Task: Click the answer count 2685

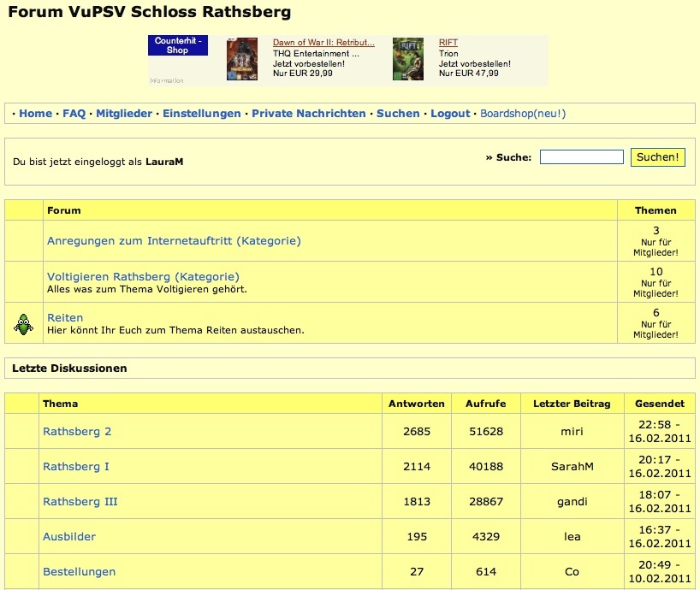Action: [417, 431]
